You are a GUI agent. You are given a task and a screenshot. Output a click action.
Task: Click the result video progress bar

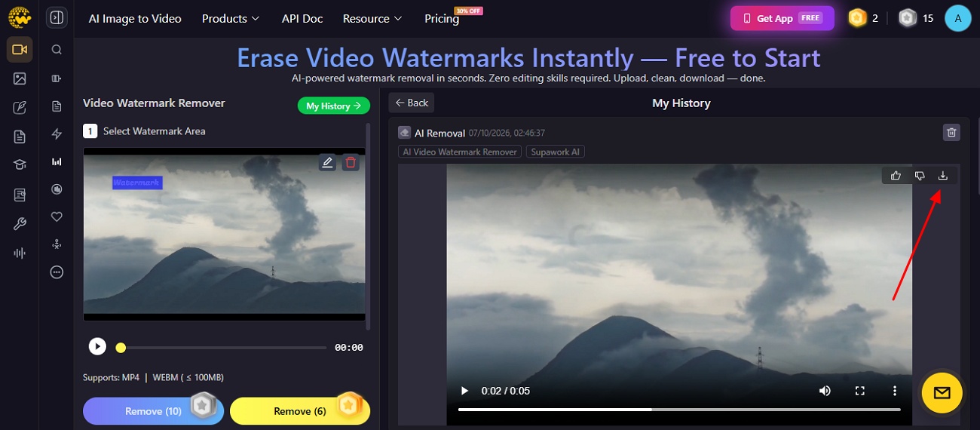[679, 410]
